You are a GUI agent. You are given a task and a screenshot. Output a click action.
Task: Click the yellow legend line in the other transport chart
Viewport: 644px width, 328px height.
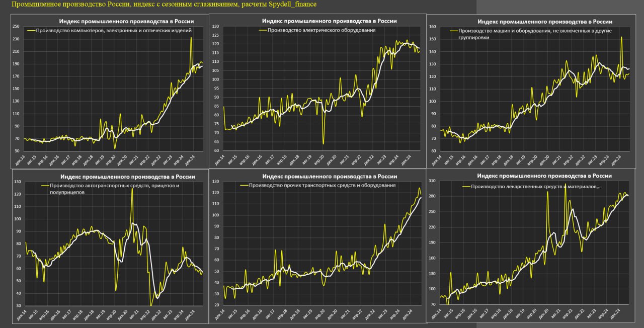pos(245,185)
